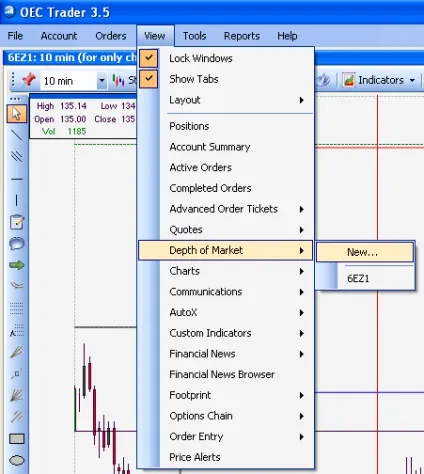Select the green arrow marker tool
Viewport: 424px width, 474px height.
(x=16, y=265)
